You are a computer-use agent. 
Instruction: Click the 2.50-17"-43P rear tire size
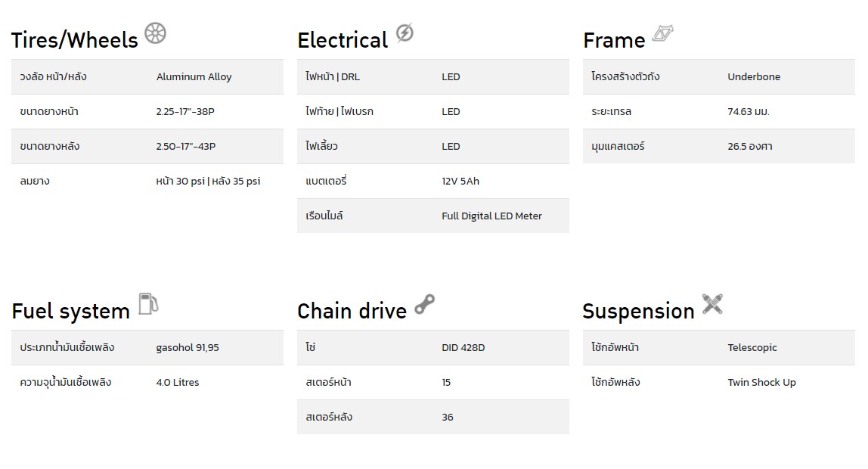[x=186, y=146]
